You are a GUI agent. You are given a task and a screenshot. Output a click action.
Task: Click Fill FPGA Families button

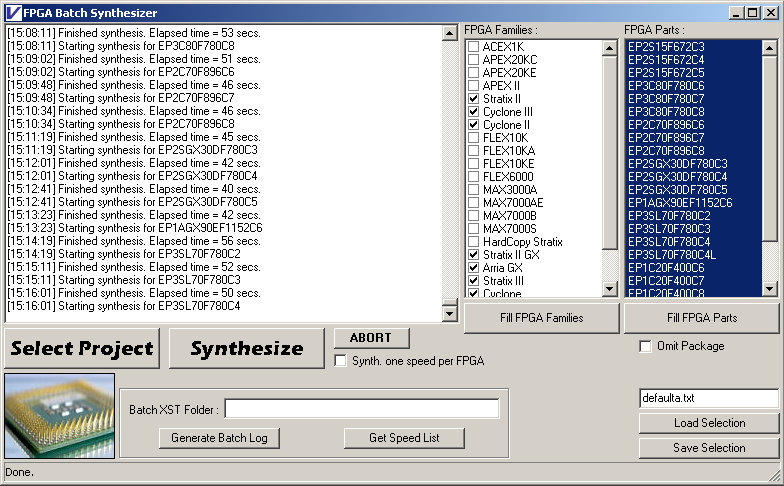542,318
